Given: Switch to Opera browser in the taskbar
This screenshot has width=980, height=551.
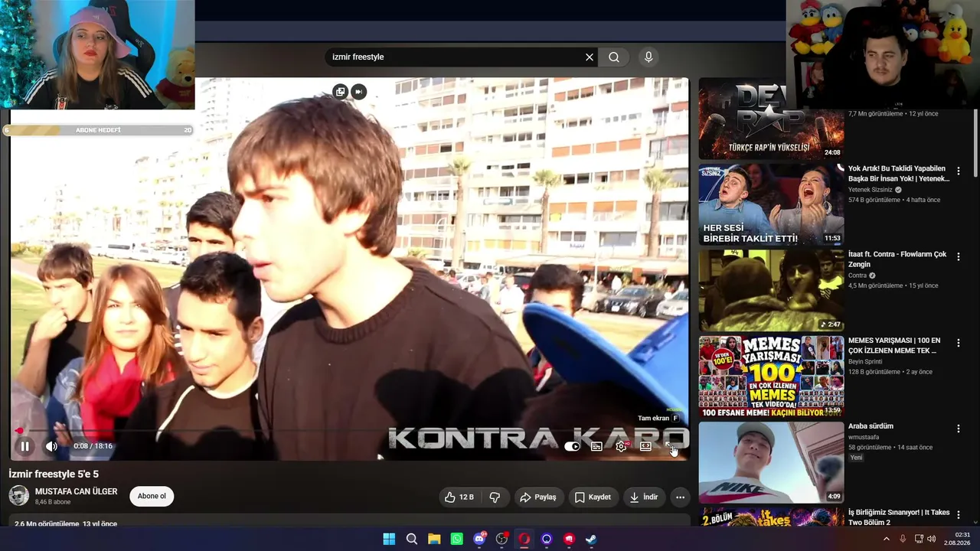Looking at the screenshot, I should pyautogui.click(x=524, y=539).
